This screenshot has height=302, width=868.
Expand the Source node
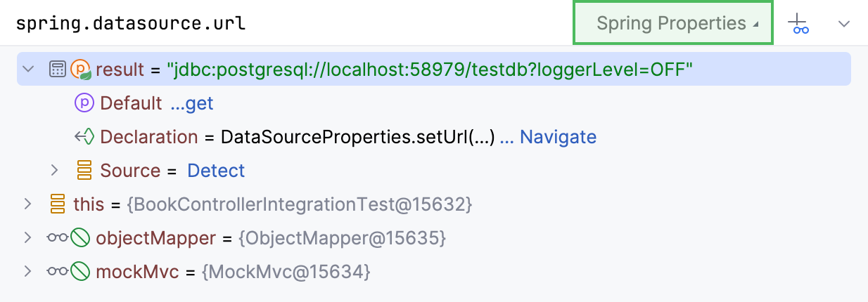click(54, 171)
